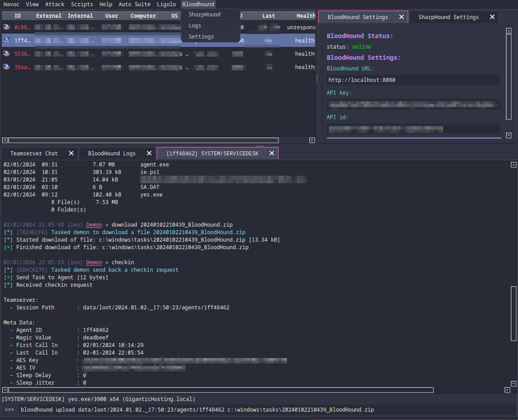
Task: Choose Logs from the Bloodhound menu
Action: pyautogui.click(x=195, y=25)
